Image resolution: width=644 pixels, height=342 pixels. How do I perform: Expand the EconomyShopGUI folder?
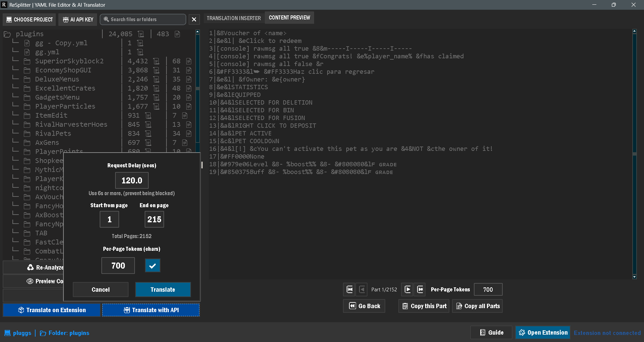[63, 70]
